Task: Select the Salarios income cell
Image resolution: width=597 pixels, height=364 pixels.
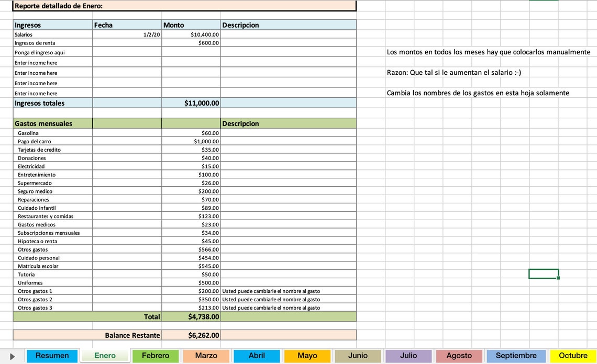Action: (52, 34)
